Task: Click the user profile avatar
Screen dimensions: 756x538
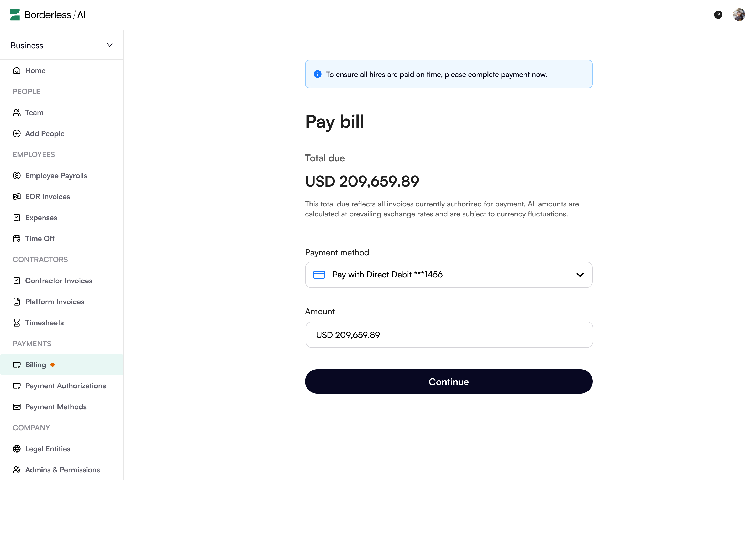Action: tap(739, 14)
